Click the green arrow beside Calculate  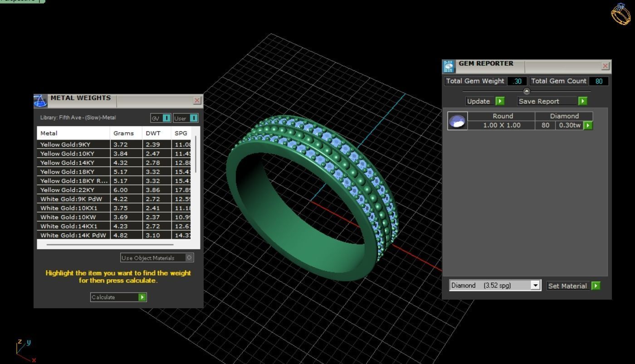[142, 297]
